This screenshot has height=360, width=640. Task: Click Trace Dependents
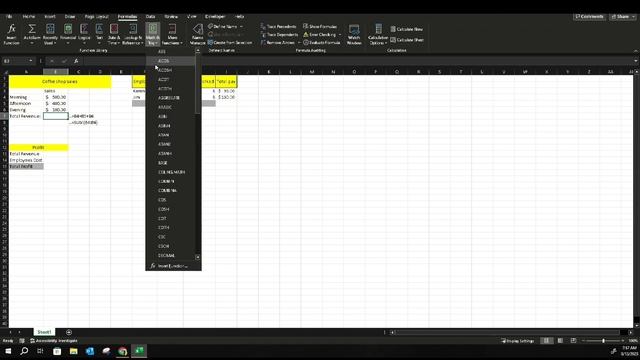coord(279,35)
